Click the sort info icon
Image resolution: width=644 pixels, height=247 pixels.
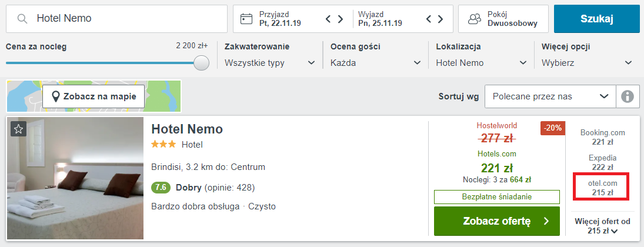click(x=628, y=96)
